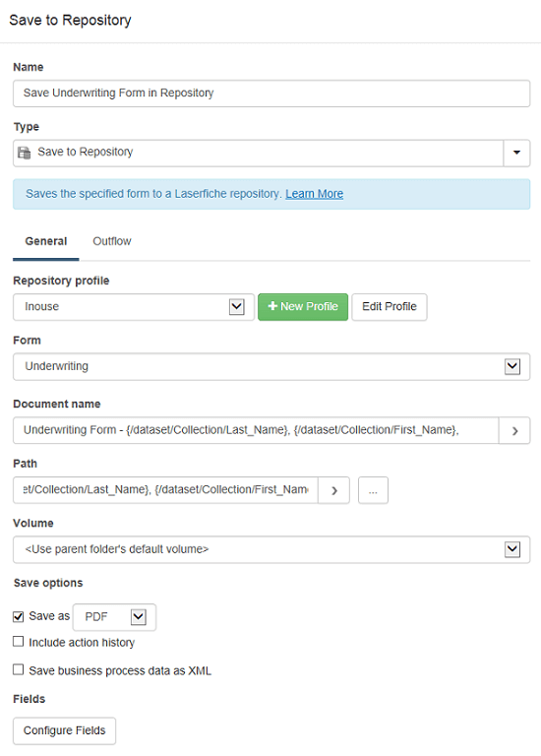The width and height of the screenshot is (541, 756).
Task: Expand the Volume dropdown
Action: pos(271,549)
